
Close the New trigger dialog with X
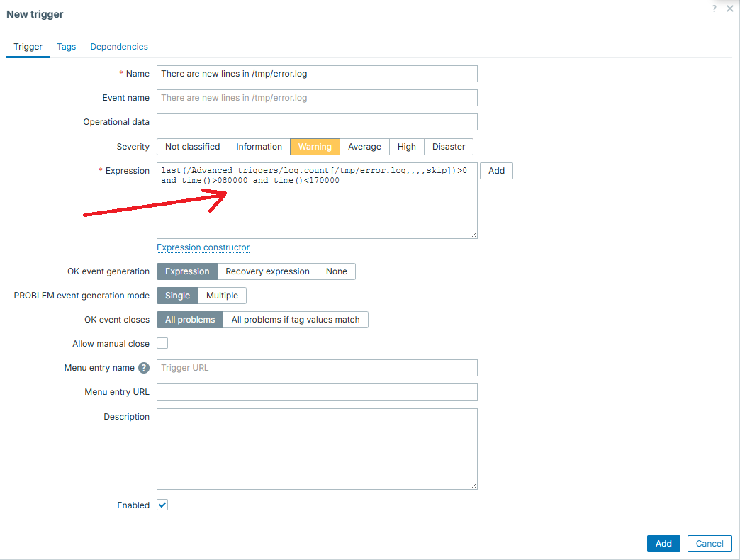tap(730, 9)
